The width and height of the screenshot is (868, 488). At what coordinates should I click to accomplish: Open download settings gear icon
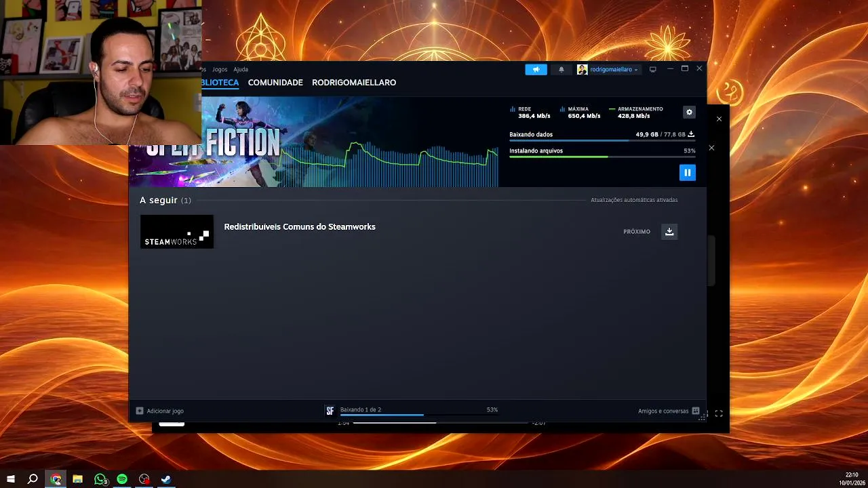[690, 113]
